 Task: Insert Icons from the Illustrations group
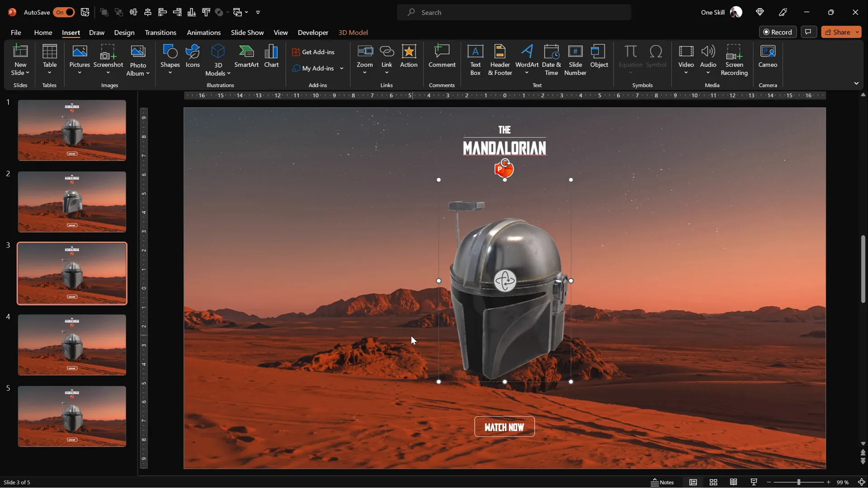click(x=193, y=56)
